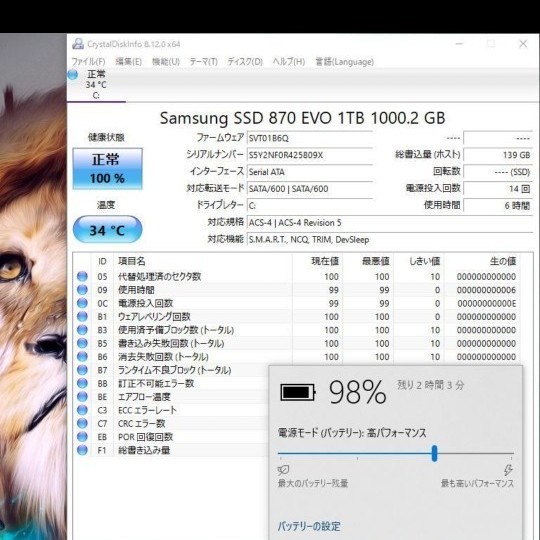
Task: Click the CrystalDiskInfo app icon in title bar
Action: tap(78, 44)
